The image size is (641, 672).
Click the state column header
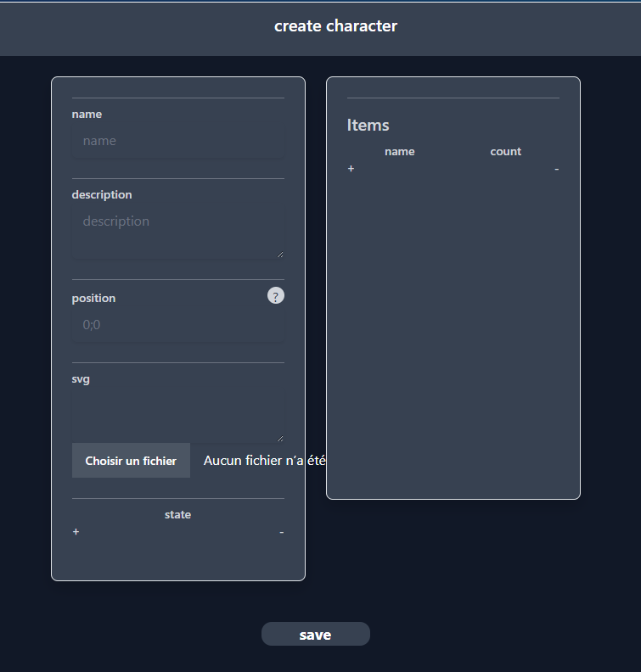[178, 514]
